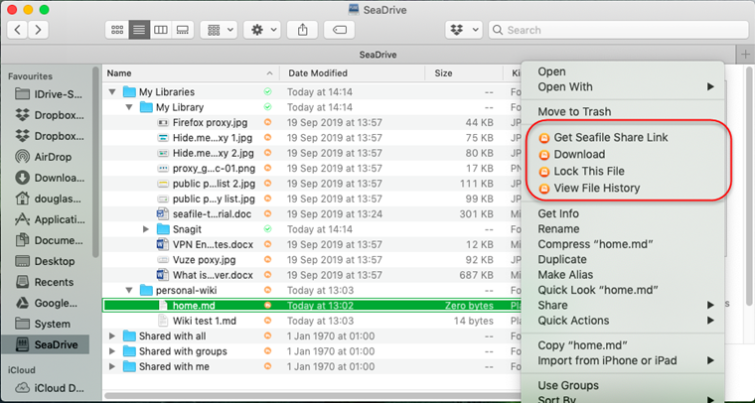Open the gear action menu
Viewport: 755px width, 403px height.
262,30
